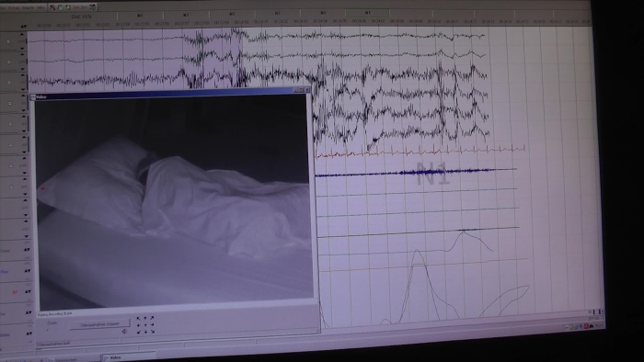Screen dimensions: 644x362
Task: Click the Videoaufnahme stoppen button
Action: (x=99, y=324)
